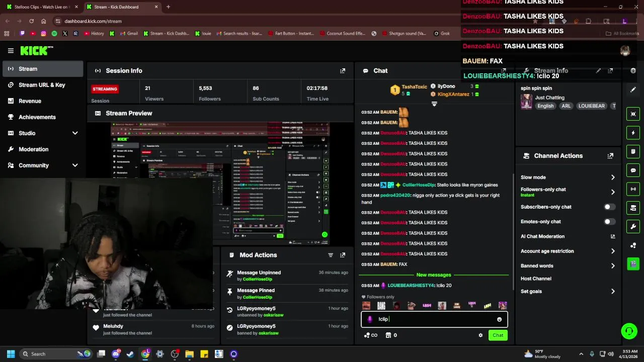This screenshot has height=362, width=644.
Task: Open the Coconut Sound Effect bookmark
Action: pyautogui.click(x=342, y=34)
